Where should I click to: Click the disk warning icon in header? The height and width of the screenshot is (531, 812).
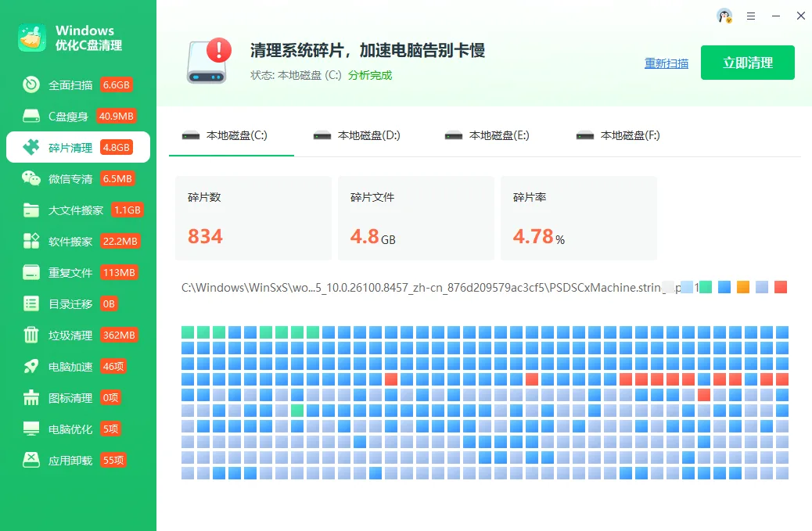click(x=209, y=61)
